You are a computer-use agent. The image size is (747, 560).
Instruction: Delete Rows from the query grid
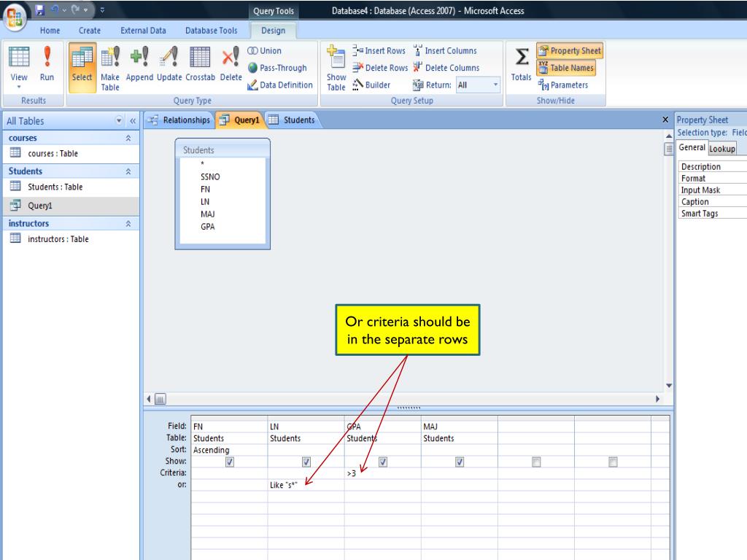(380, 68)
